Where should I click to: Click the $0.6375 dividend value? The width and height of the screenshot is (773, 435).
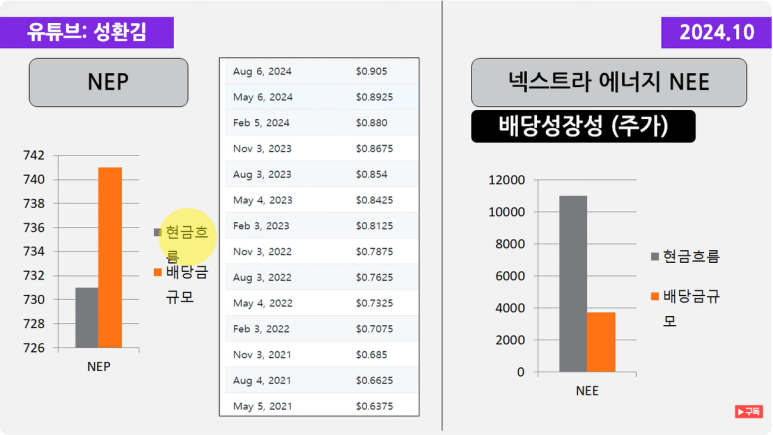click(375, 406)
